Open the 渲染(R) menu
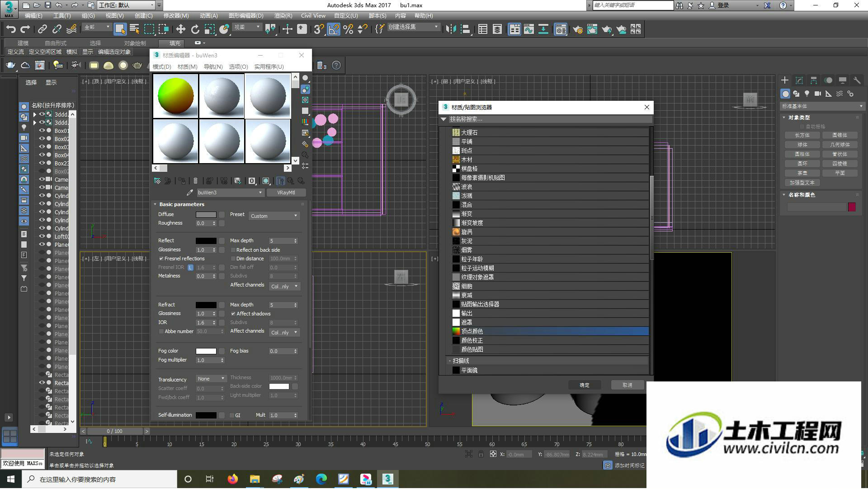 [283, 15]
